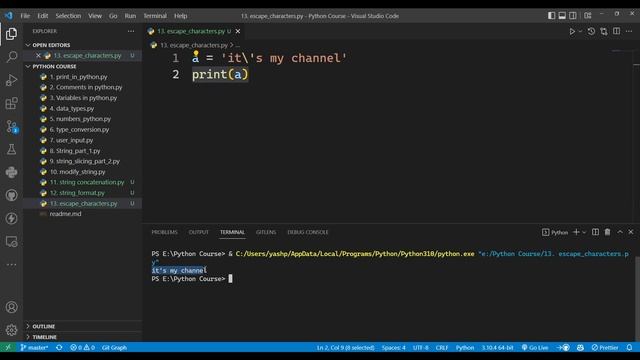The height and width of the screenshot is (360, 640).
Task: Open the Accounts menu
Action: (11, 307)
